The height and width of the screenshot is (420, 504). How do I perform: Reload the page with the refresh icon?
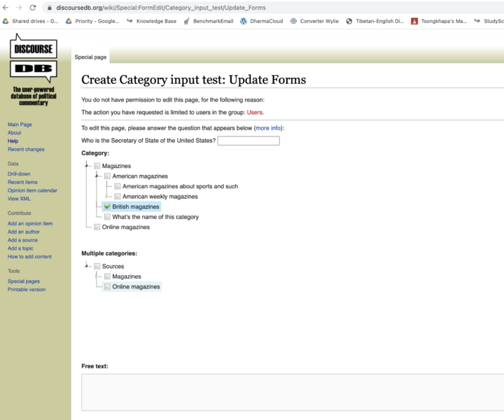coord(33,8)
